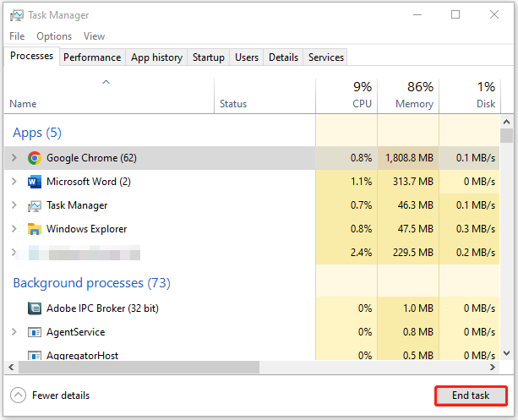The width and height of the screenshot is (518, 420).
Task: Click Microsoft Word's 1.1% CPU cell
Action: click(346, 182)
